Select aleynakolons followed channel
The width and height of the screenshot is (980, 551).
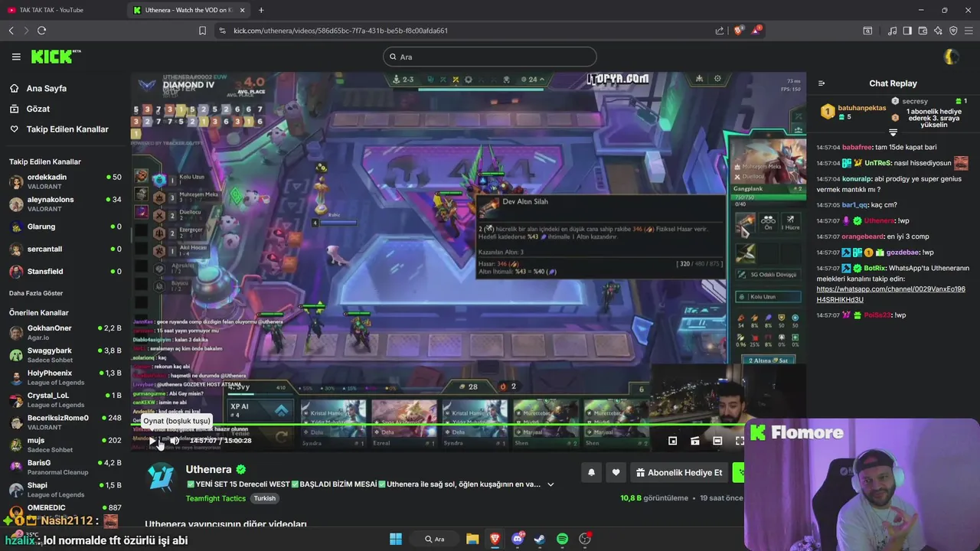[65, 204]
